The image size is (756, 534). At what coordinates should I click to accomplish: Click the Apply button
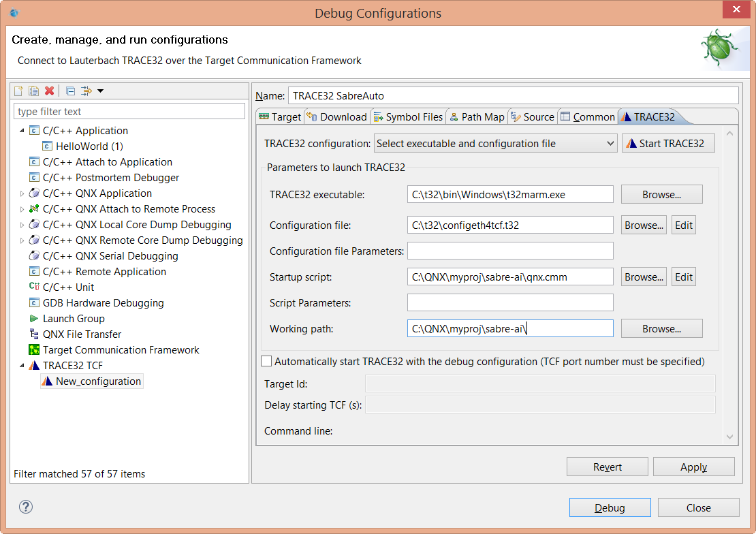click(x=694, y=467)
